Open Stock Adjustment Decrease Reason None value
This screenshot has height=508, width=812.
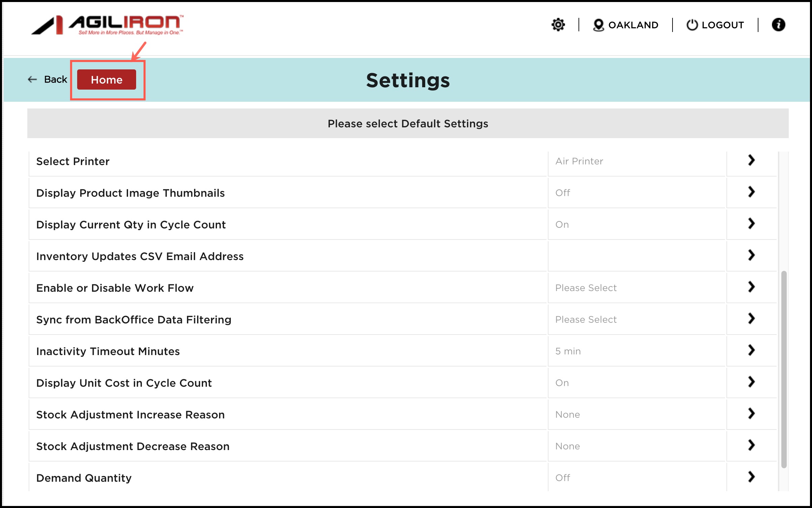[567, 446]
